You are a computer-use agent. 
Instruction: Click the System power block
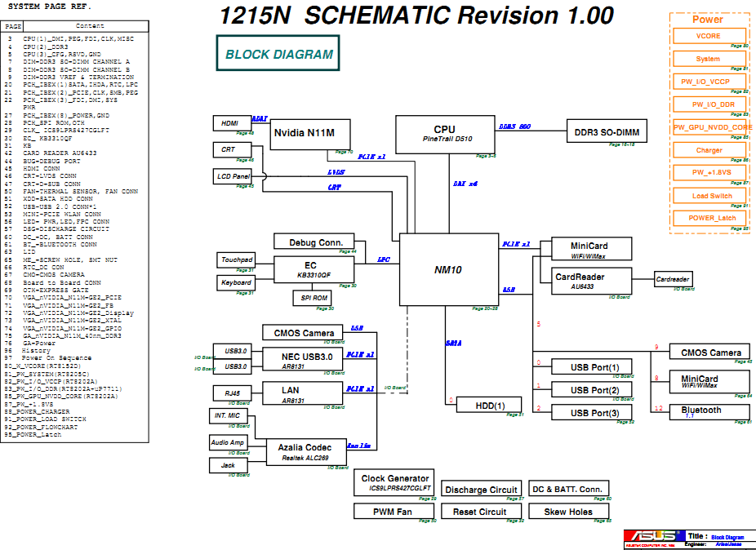click(x=709, y=59)
